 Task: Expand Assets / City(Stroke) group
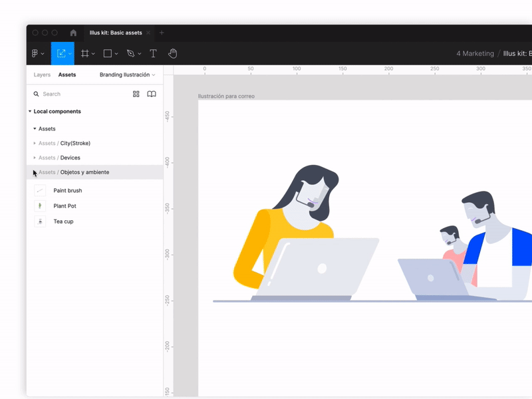click(35, 143)
